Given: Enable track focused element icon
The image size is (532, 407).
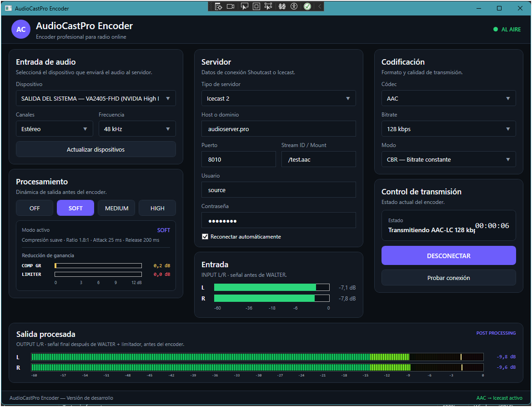Looking at the screenshot, I should [268, 6].
